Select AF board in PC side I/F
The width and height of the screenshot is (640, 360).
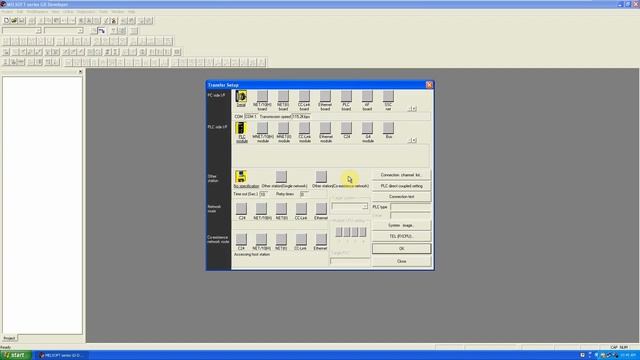click(x=367, y=97)
